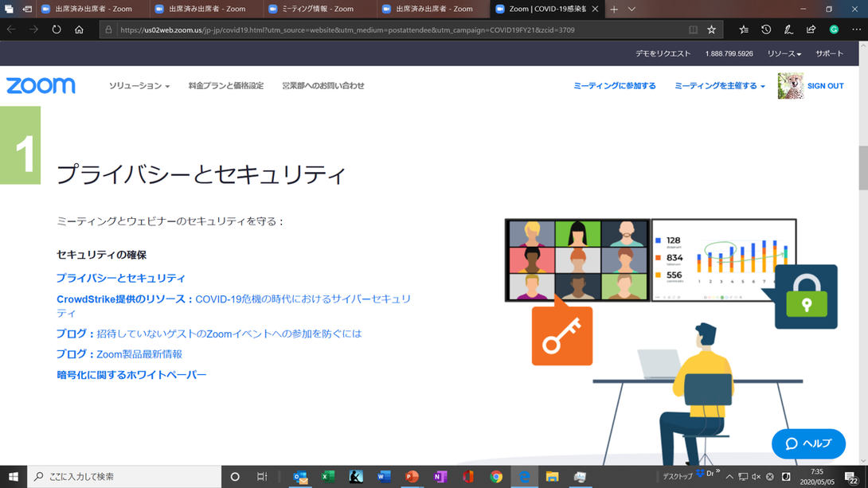Open サポート in the top bar
Image resolution: width=868 pixels, height=488 pixels.
(x=829, y=53)
